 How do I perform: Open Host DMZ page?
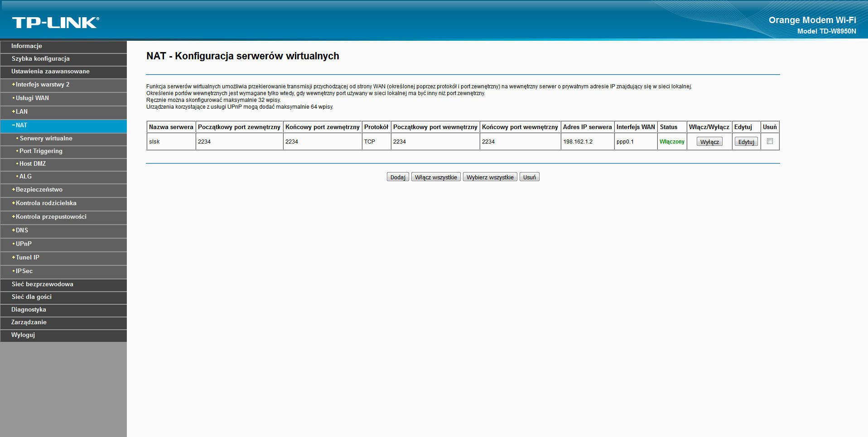[63, 164]
